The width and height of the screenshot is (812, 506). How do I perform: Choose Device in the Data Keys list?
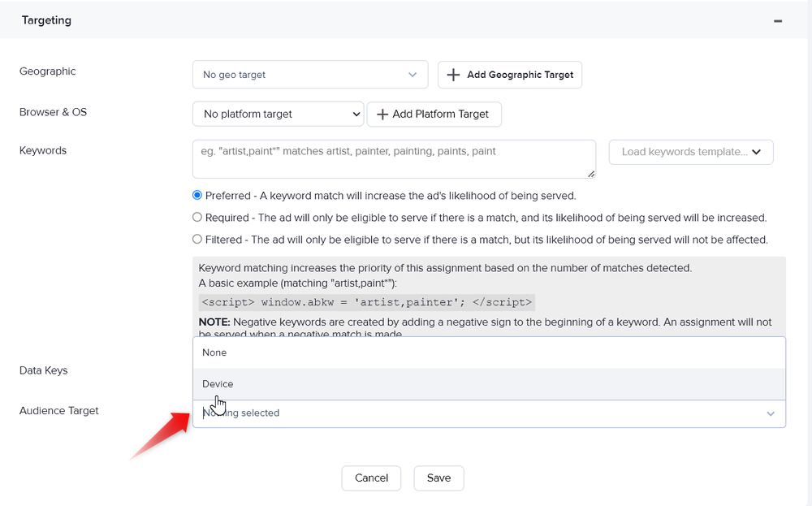[489, 384]
